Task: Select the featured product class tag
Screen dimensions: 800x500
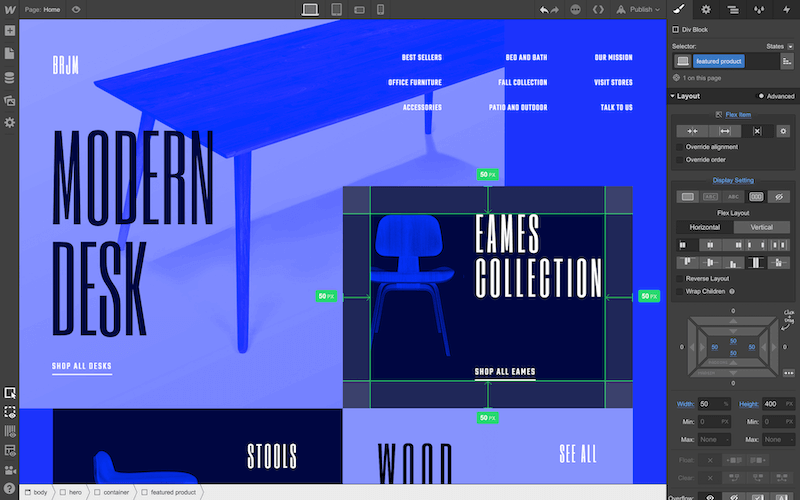Action: [718, 61]
